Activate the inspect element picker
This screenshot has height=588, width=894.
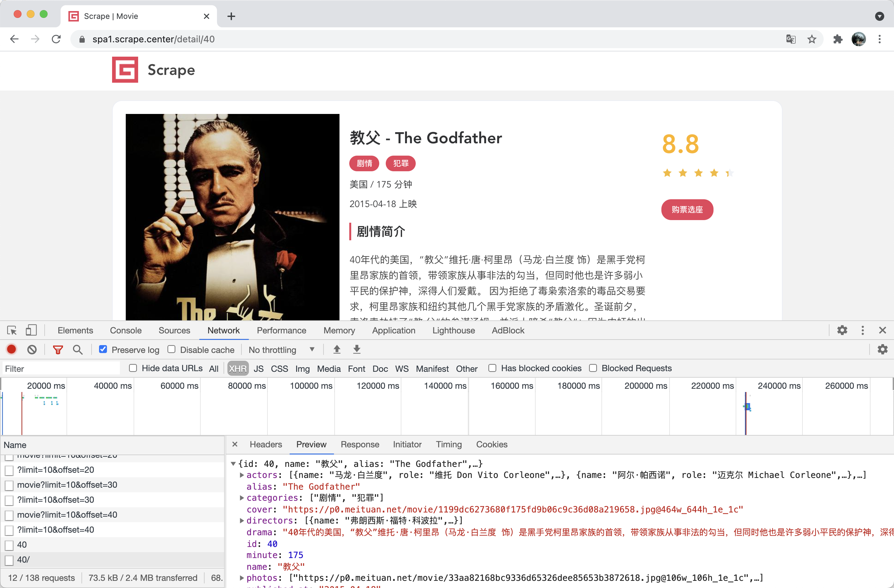[x=12, y=330]
